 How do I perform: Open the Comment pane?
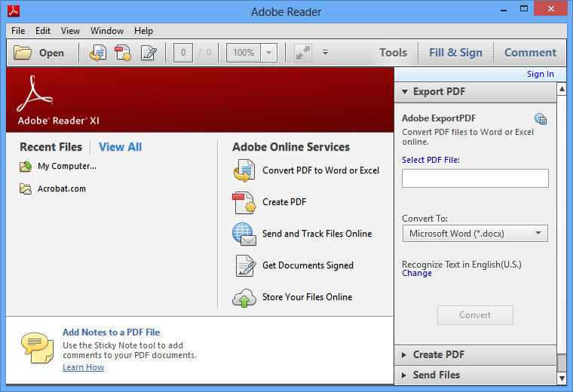[530, 53]
